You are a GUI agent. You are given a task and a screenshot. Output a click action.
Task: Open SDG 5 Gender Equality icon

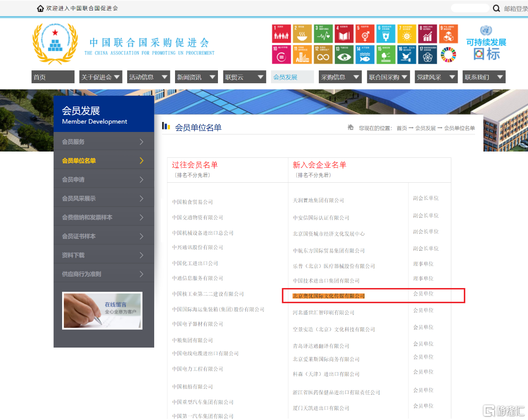point(365,34)
